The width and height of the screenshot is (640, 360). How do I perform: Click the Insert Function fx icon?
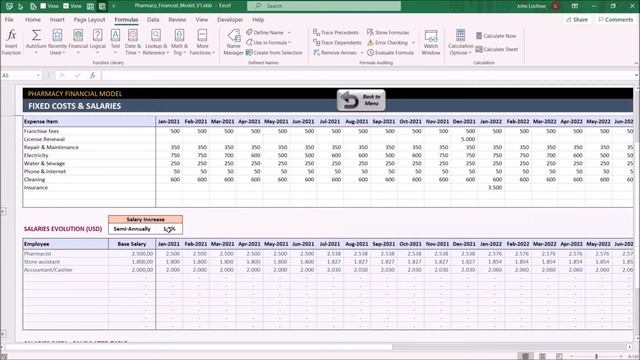point(11,36)
